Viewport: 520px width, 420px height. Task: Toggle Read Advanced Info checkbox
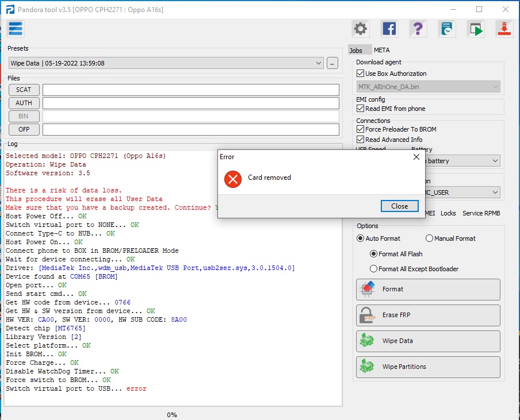(x=360, y=140)
